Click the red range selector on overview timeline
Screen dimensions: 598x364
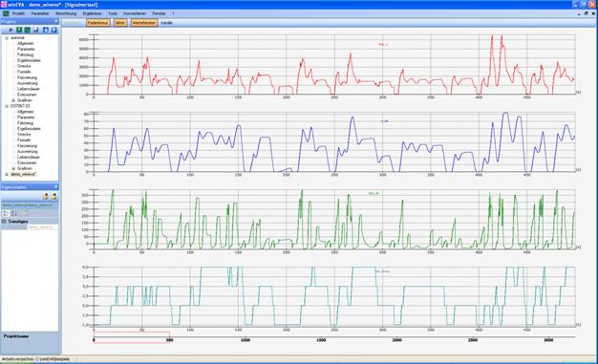(x=132, y=337)
